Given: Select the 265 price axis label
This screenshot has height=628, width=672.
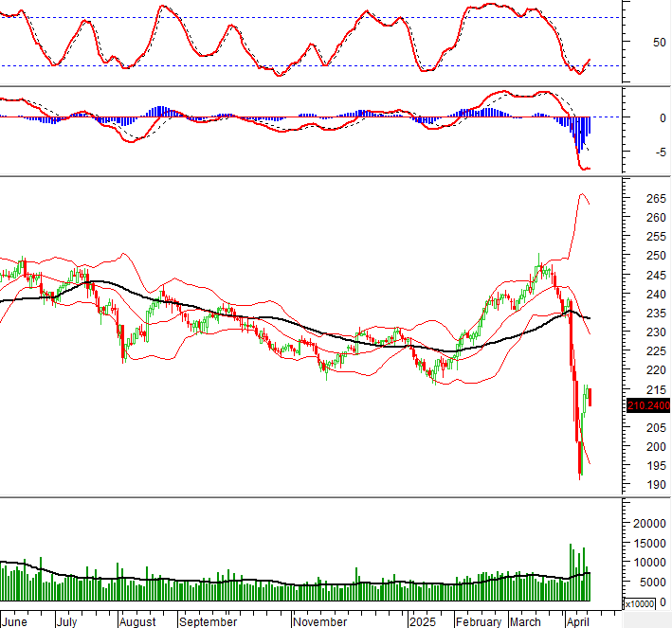Looking at the screenshot, I should tap(656, 198).
